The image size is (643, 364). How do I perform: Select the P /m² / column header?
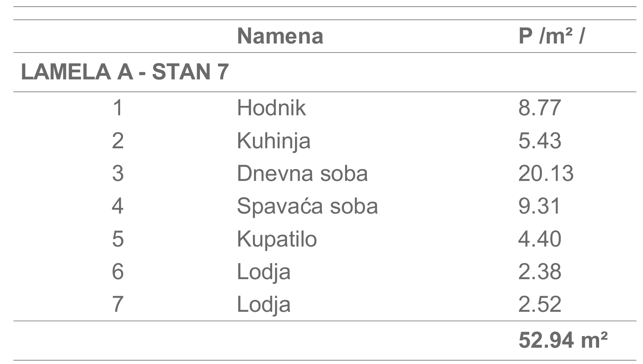pyautogui.click(x=552, y=36)
